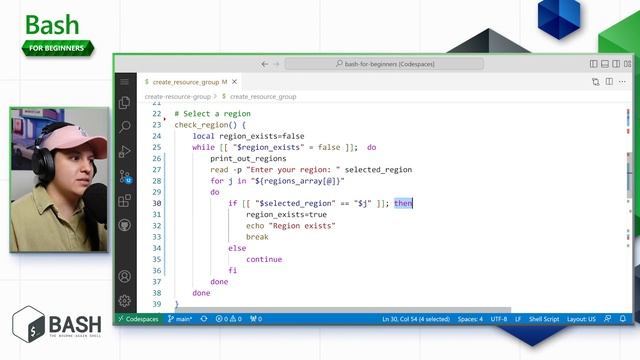The height and width of the screenshot is (360, 640).
Task: Click 'print_out_regions' on line 26
Action: 248,158
